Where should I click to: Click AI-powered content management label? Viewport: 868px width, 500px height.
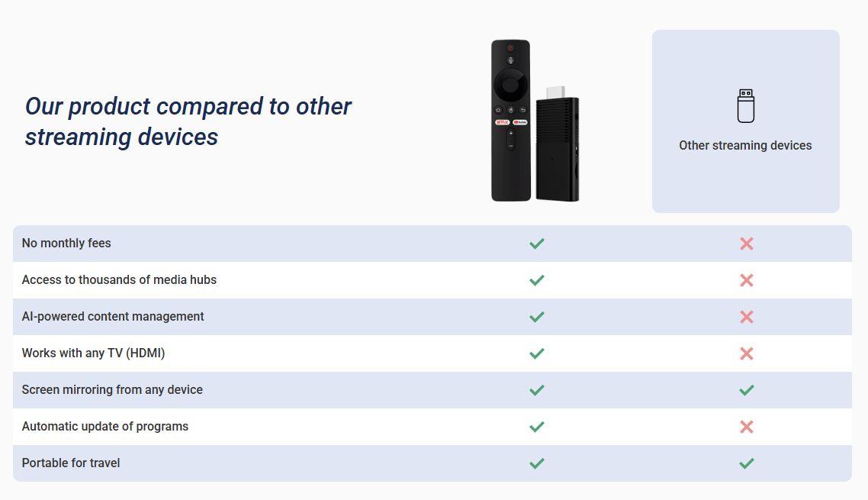coord(113,316)
